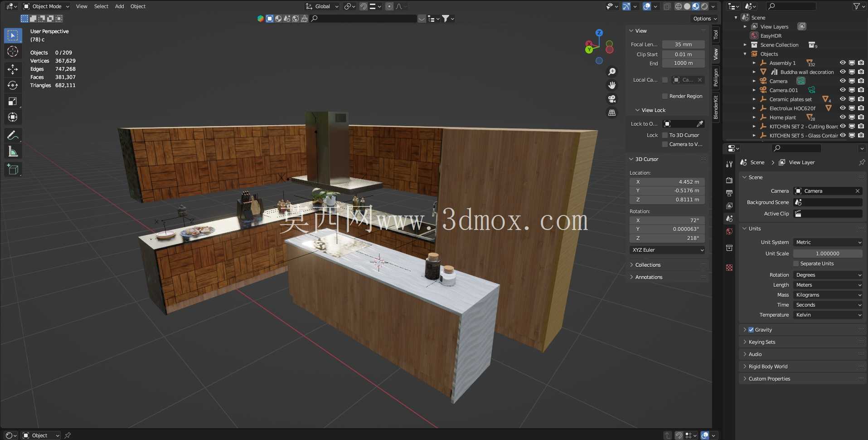Hide Assembly 1 with eye icon
Viewport: 868px width, 440px height.
tap(843, 63)
